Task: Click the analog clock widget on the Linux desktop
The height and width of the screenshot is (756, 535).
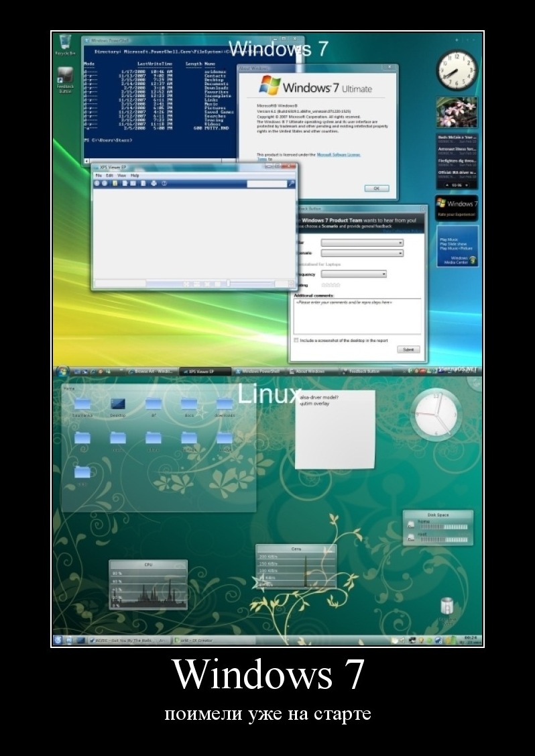Action: point(436,415)
